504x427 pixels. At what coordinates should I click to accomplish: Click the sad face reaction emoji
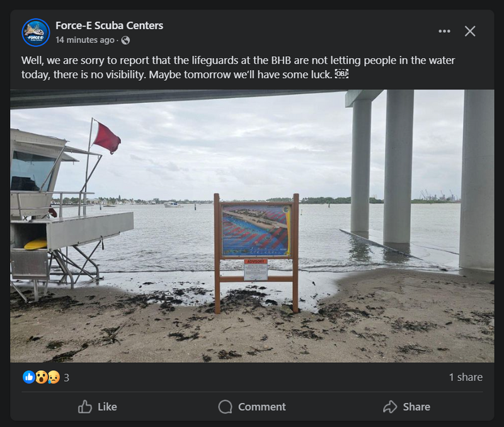[53, 377]
